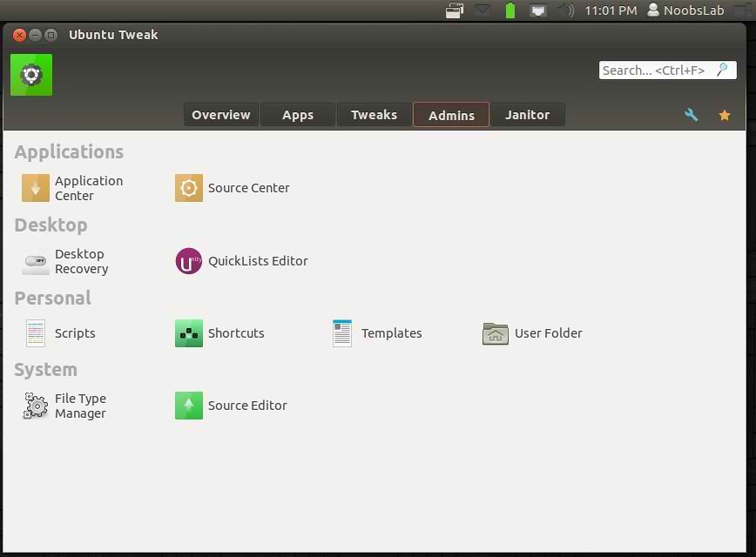756x557 pixels.
Task: Open the Source Editor arrow icon
Action: pos(188,406)
